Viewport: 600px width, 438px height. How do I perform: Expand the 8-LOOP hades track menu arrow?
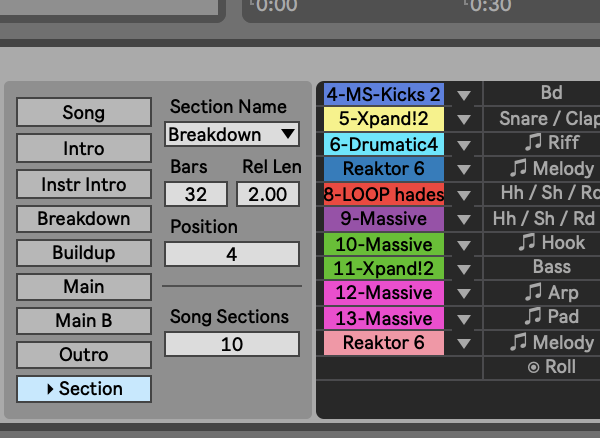point(464,195)
